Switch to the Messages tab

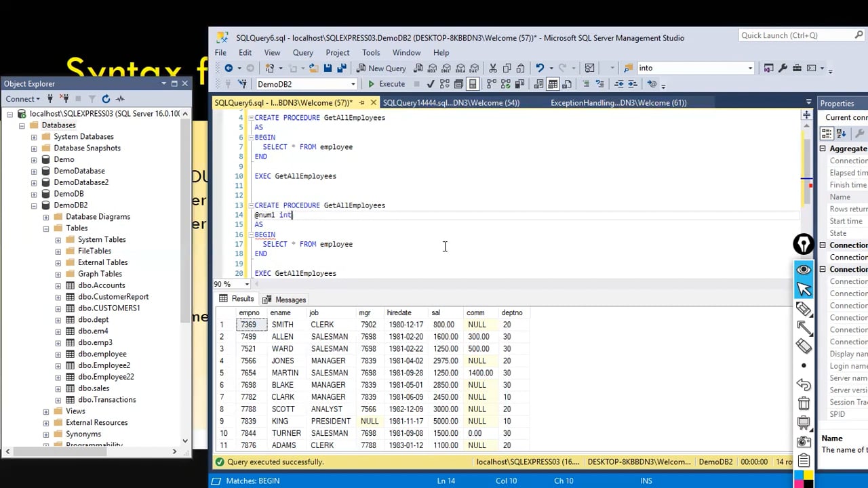[x=284, y=300]
